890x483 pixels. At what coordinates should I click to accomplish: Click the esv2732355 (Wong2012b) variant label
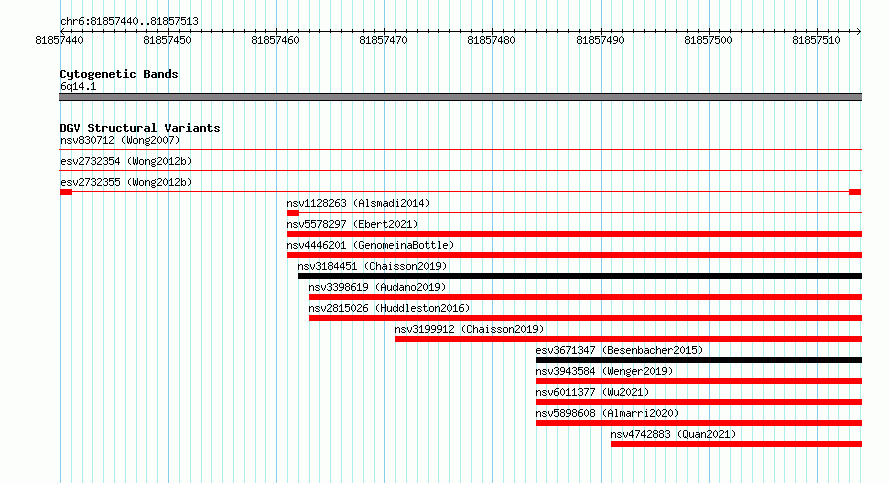point(126,182)
